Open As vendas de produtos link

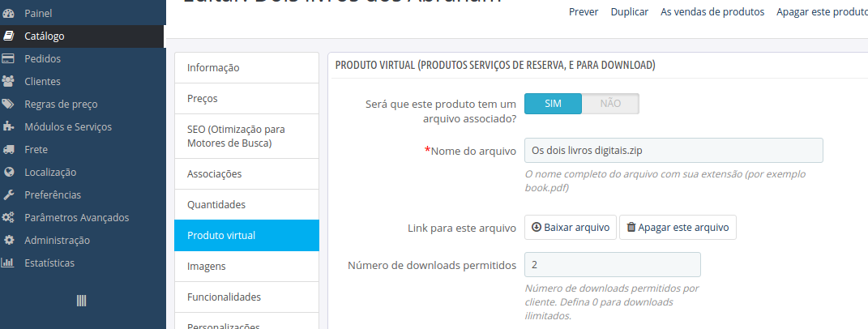[x=712, y=11]
